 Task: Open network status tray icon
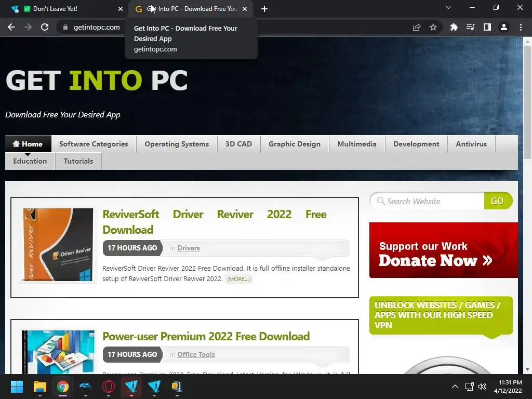469,387
